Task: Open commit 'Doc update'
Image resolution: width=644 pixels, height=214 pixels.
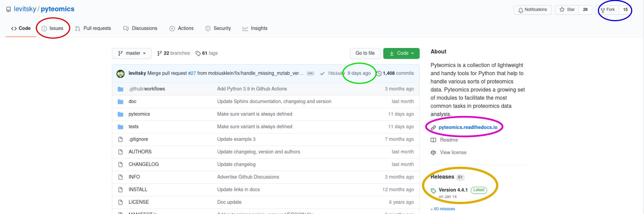Action: click(229, 202)
